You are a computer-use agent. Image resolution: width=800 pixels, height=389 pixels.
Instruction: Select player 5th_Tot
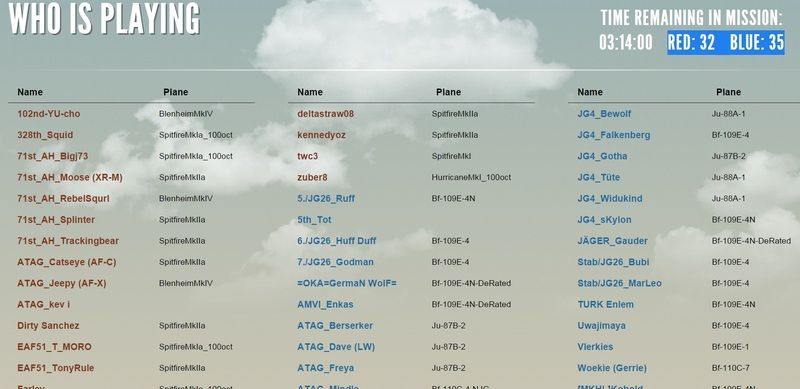314,220
